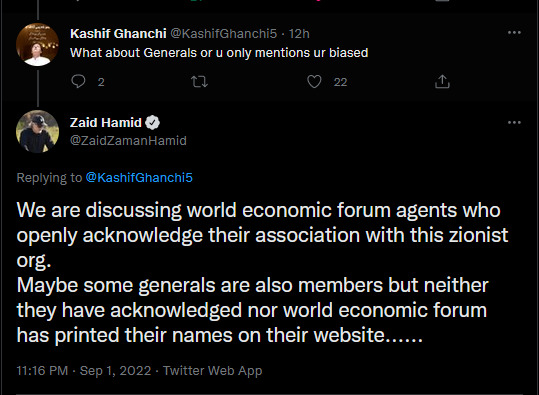Open the 12h timestamp link

[299, 34]
